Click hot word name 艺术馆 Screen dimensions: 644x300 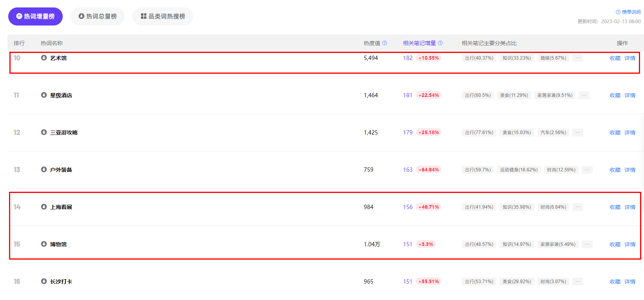58,58
